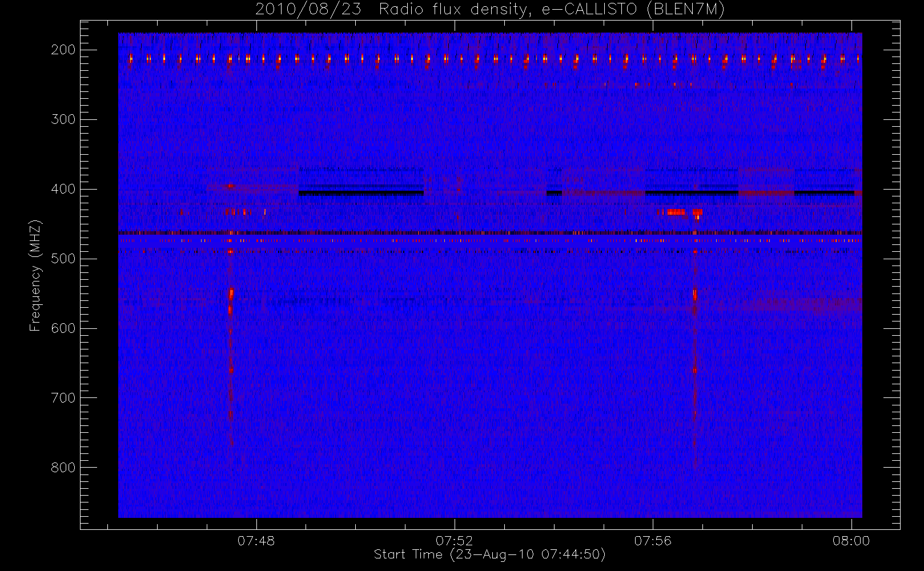Click the 600 frequency tick label
This screenshot has width=924, height=571.
tap(63, 328)
